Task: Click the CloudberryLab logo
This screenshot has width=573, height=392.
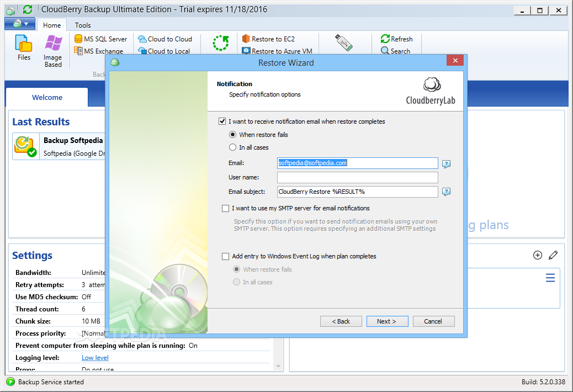Action: pyautogui.click(x=431, y=91)
